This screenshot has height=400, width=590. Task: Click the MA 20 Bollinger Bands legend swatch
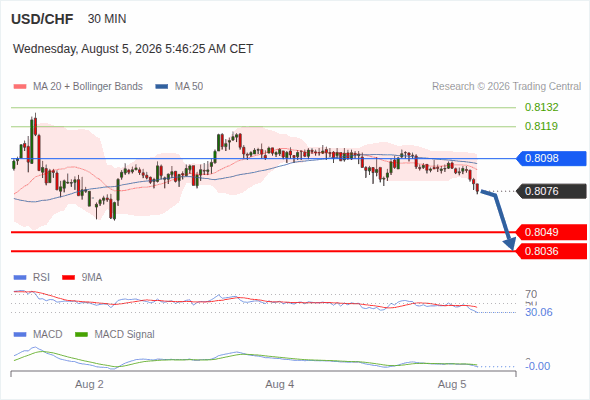(20, 87)
